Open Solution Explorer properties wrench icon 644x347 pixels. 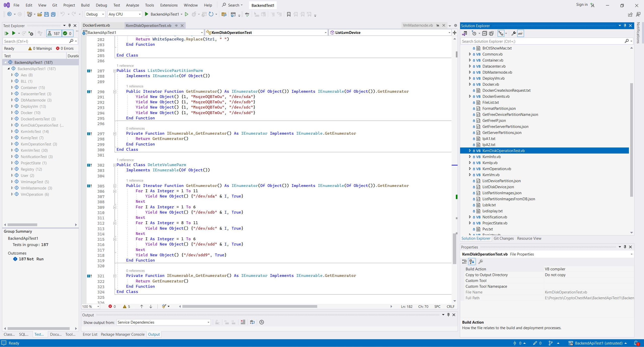coord(513,33)
